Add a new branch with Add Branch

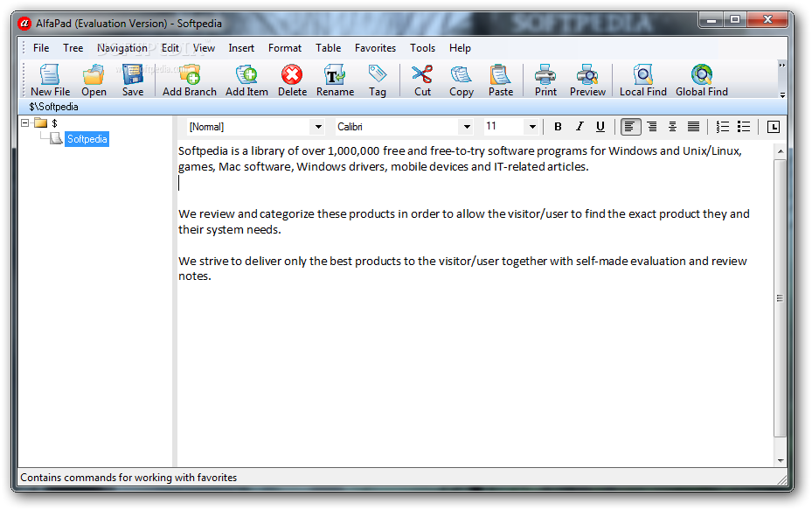click(x=190, y=80)
